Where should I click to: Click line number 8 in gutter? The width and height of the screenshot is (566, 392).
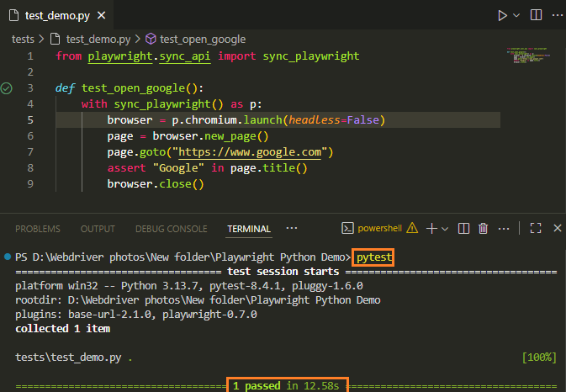(30, 168)
